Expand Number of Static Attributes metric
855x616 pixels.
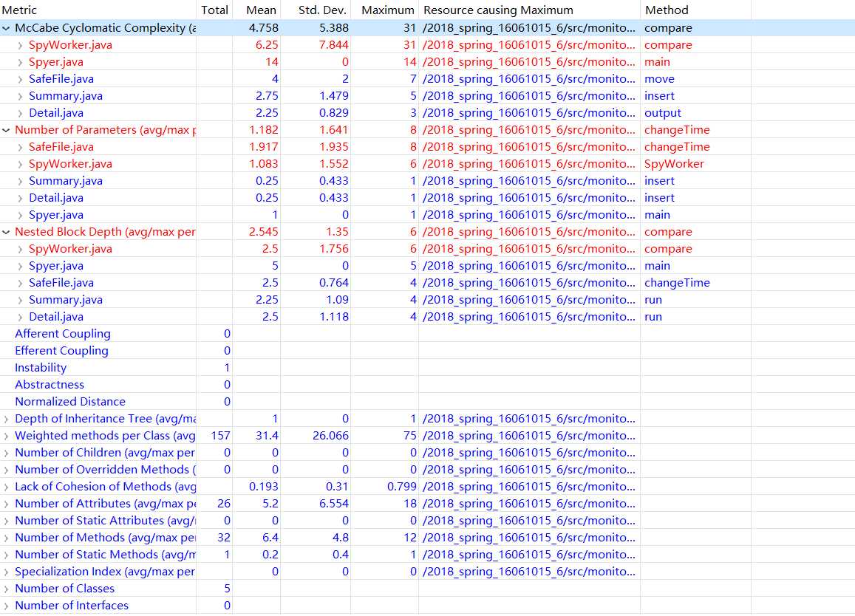click(7, 521)
